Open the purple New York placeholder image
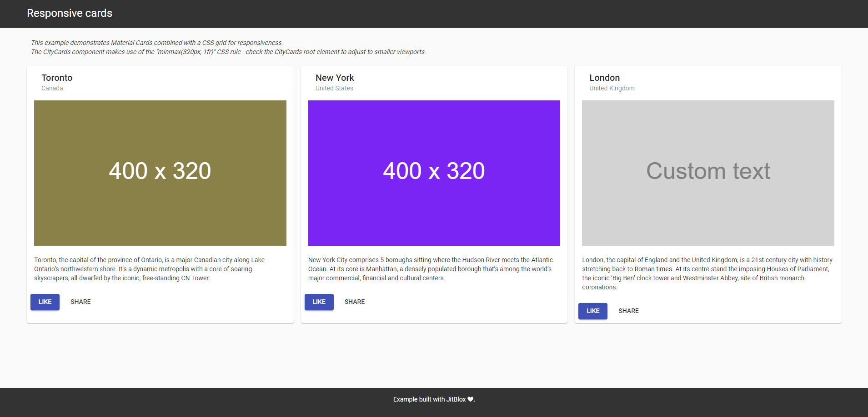 pyautogui.click(x=434, y=173)
